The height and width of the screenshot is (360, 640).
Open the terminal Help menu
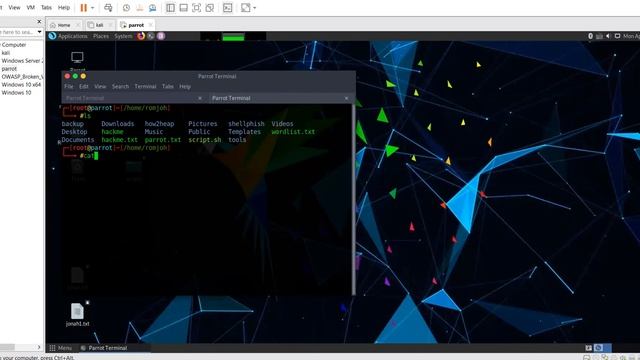tap(185, 87)
